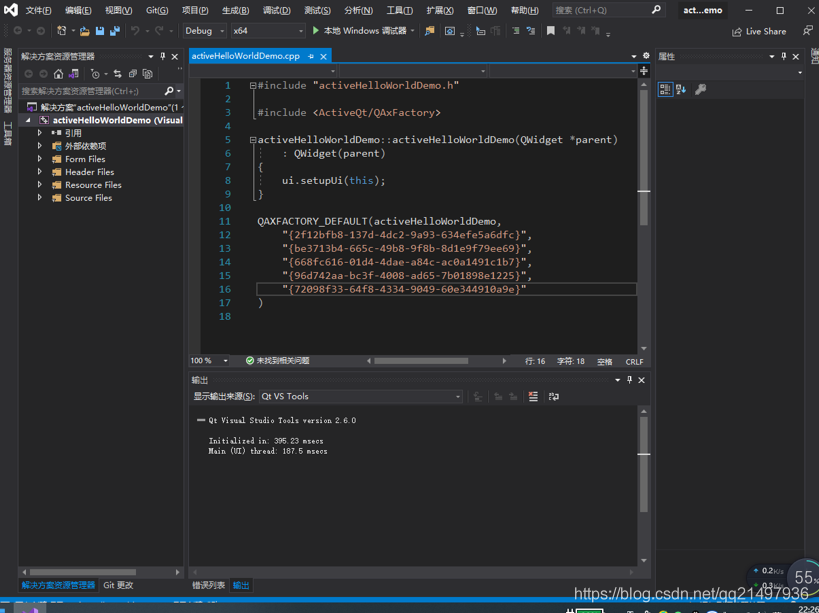Click the Home icon in Solution Explorer
The height and width of the screenshot is (613, 819).
tap(58, 74)
